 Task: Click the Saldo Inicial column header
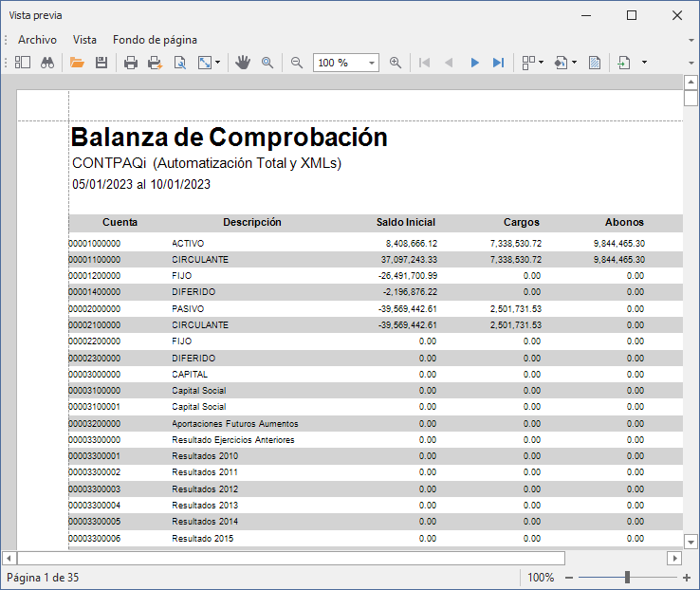coord(406,222)
